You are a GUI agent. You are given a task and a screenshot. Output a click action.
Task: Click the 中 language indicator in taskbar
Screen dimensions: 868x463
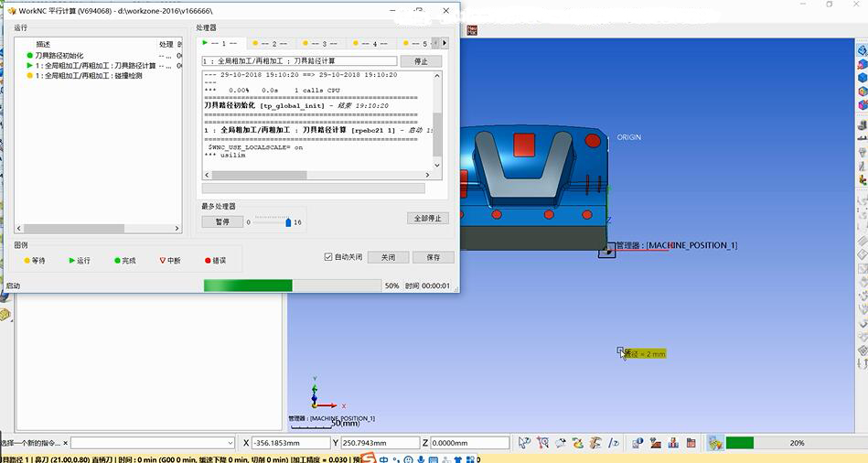(383, 459)
